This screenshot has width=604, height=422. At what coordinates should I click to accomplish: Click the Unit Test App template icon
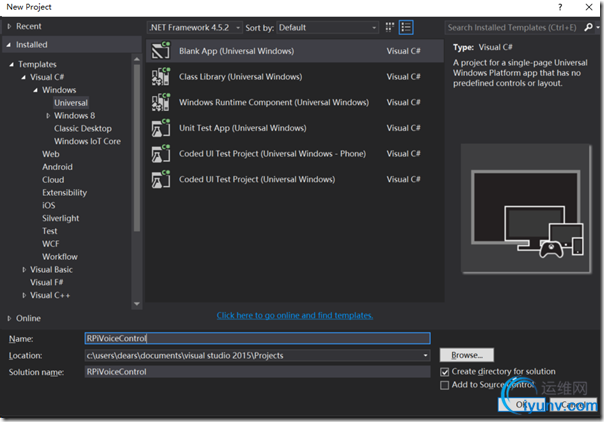[161, 128]
